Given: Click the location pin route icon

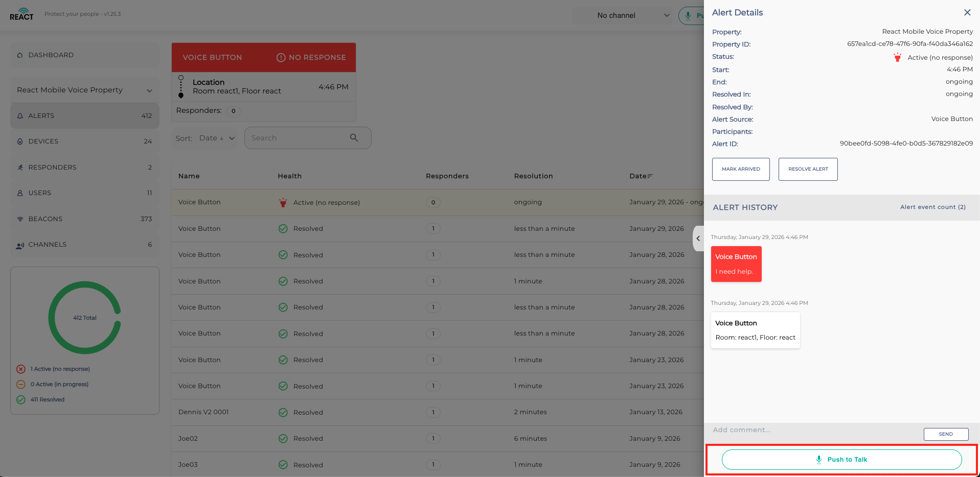Looking at the screenshot, I should 181,87.
